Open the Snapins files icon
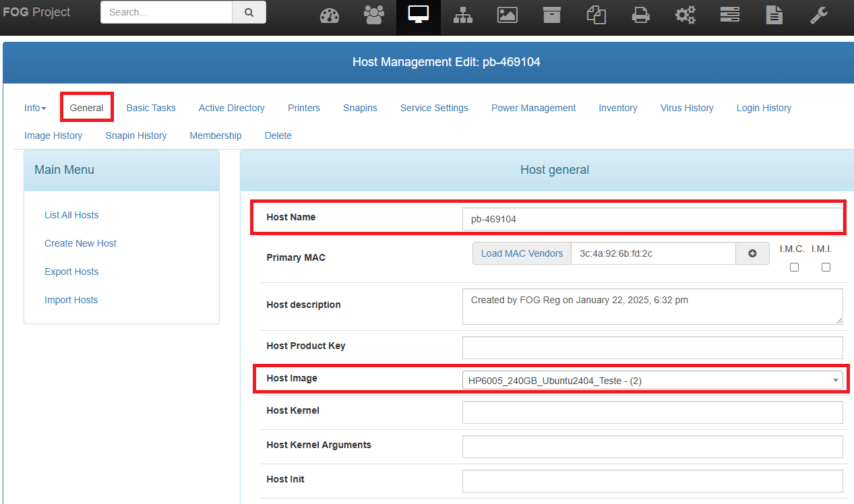This screenshot has width=854, height=504. (x=597, y=15)
